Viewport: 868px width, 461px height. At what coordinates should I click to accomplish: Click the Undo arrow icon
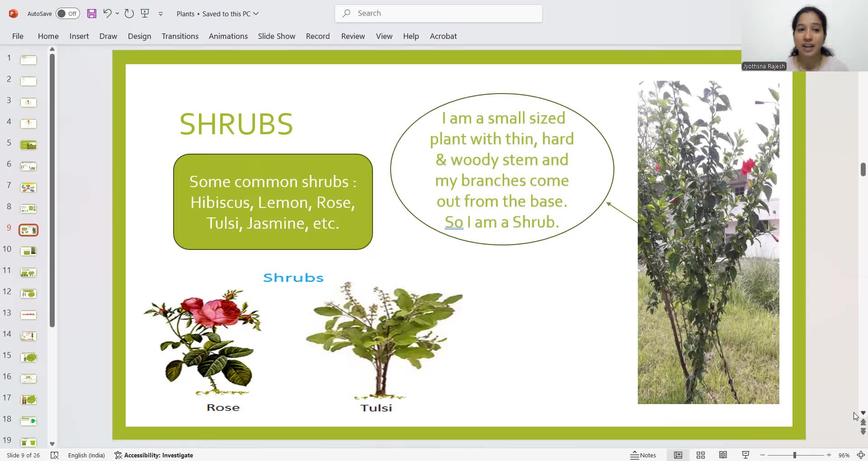pos(107,13)
